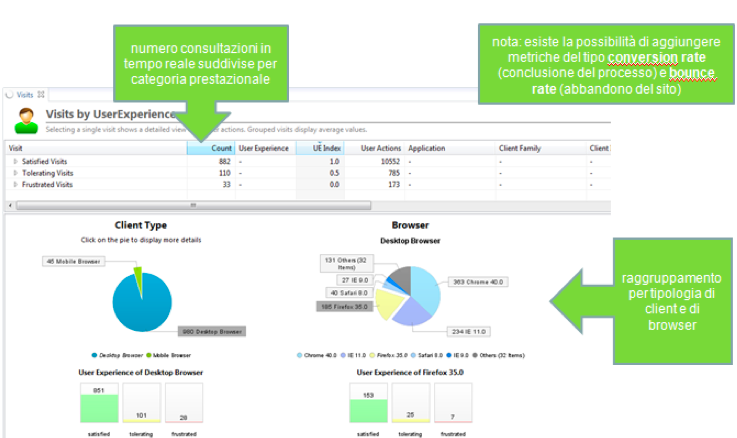Click the 185 Firefox 35.0 label
This screenshot has height=438, width=737.
(x=345, y=306)
